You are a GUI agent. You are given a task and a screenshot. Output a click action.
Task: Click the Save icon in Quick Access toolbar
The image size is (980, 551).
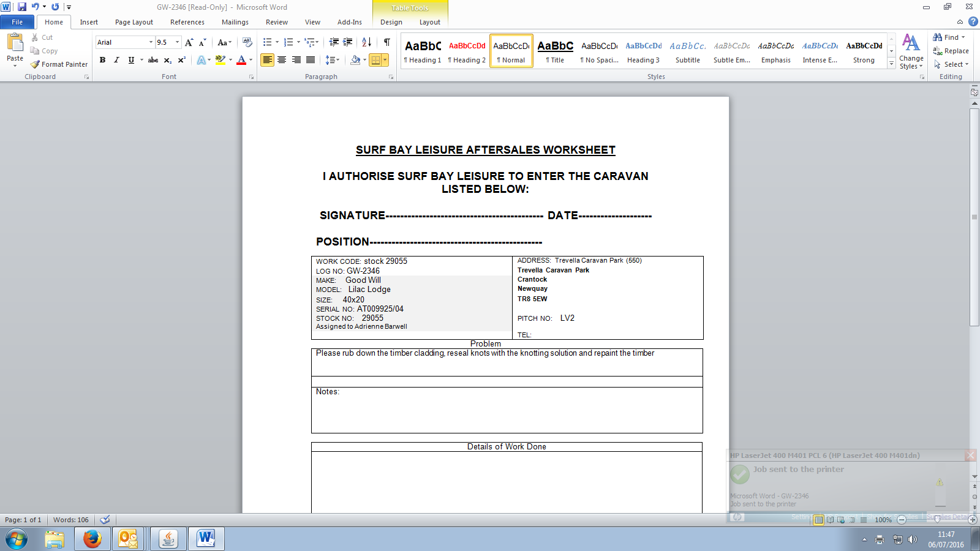(x=22, y=7)
